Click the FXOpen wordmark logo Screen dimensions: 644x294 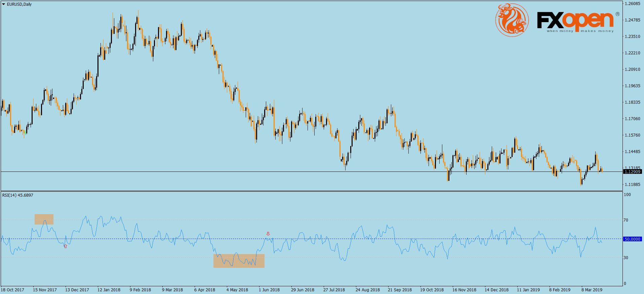tap(575, 21)
